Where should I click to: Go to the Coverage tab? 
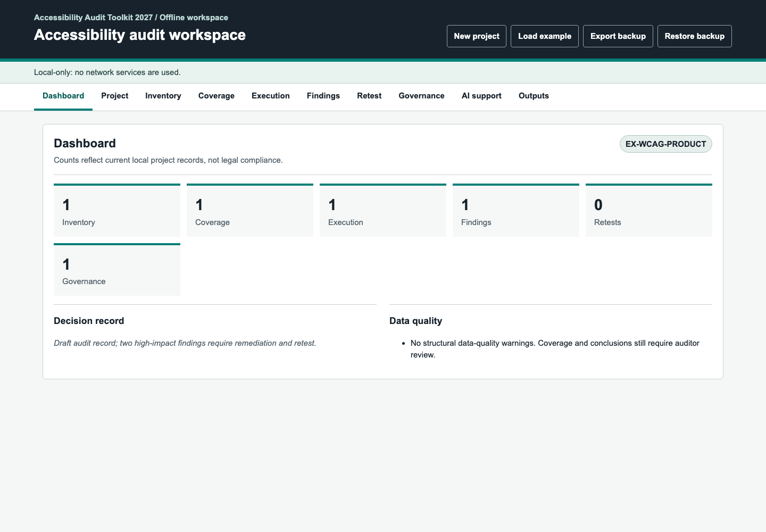tap(217, 96)
